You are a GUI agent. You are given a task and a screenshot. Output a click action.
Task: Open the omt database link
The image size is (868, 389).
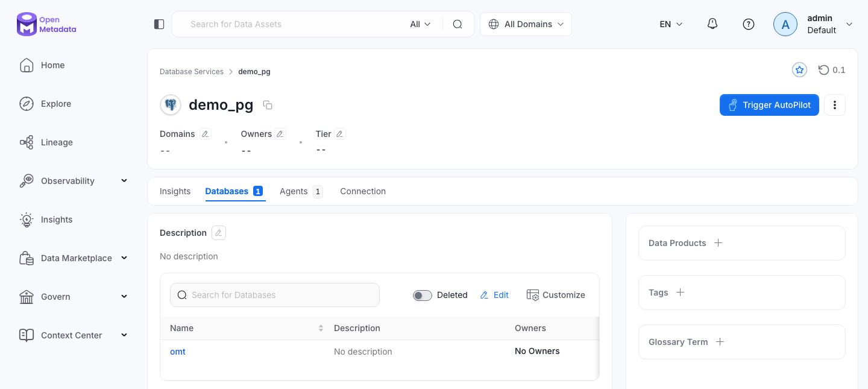pos(178,352)
